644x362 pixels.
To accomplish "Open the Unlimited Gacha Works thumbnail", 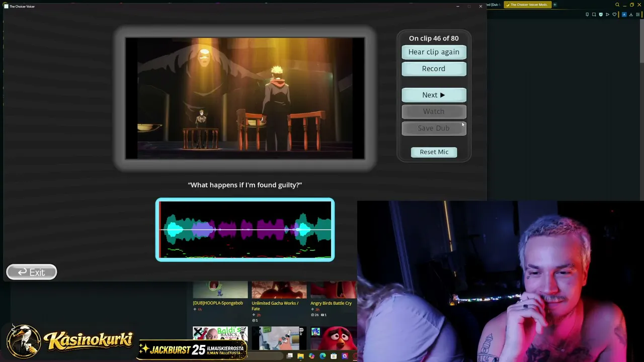I will (x=279, y=290).
